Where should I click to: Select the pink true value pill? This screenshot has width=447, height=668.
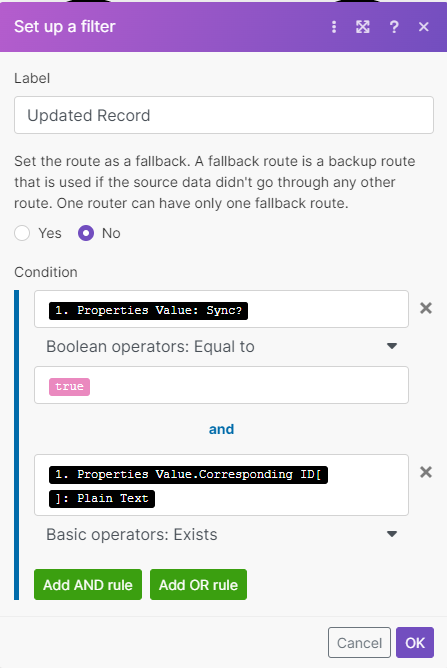(69, 386)
